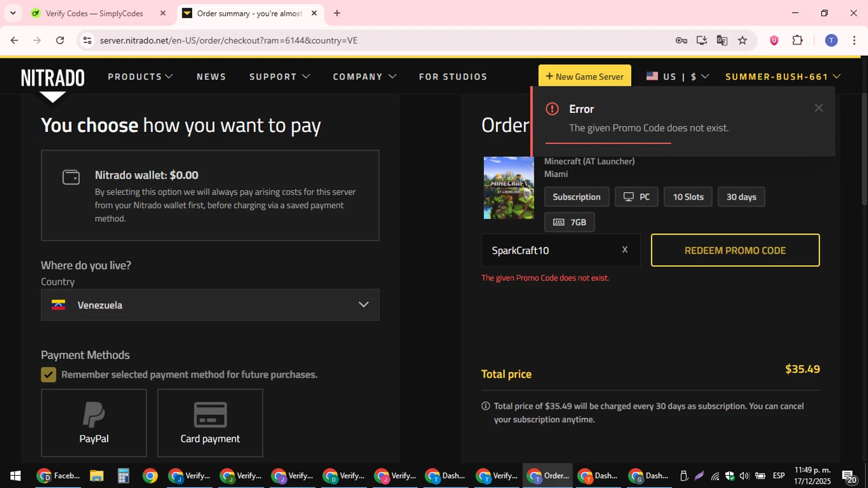Open a new browser tab
The image size is (868, 488).
click(337, 13)
